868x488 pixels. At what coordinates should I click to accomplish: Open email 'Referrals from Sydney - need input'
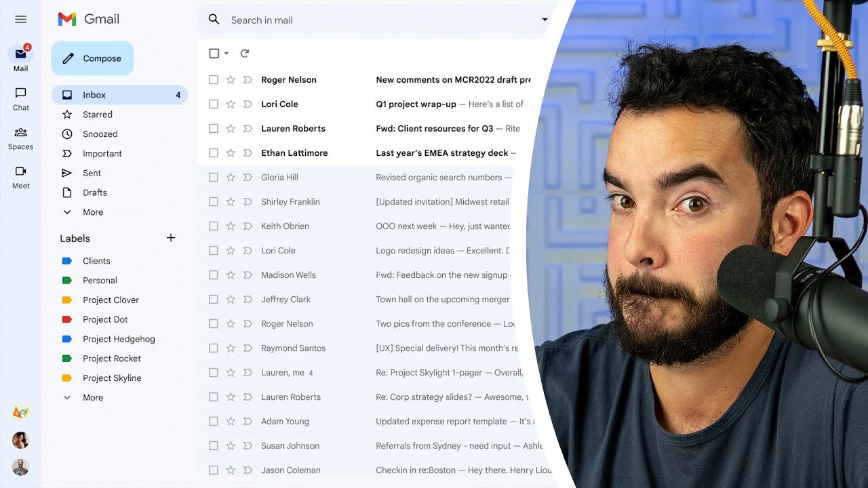[444, 446]
